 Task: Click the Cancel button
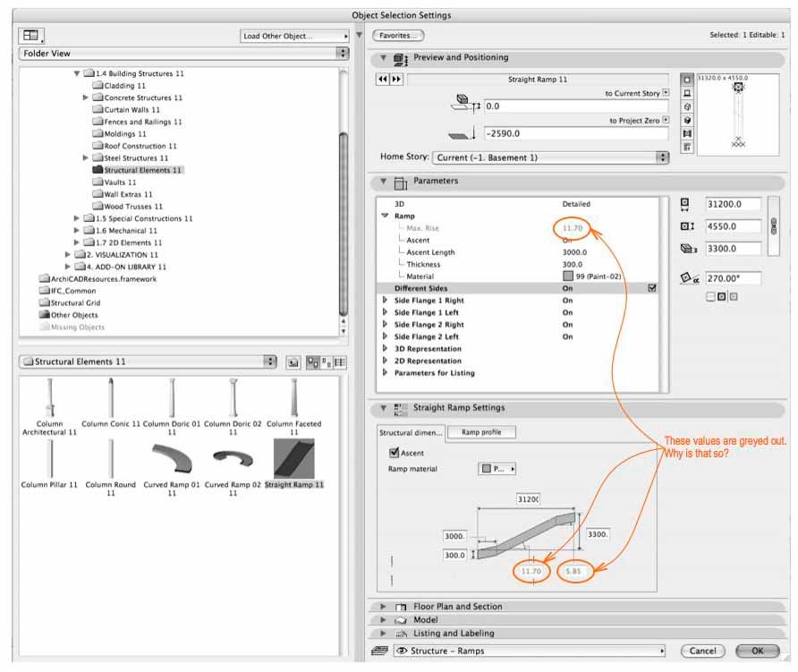[x=703, y=651]
